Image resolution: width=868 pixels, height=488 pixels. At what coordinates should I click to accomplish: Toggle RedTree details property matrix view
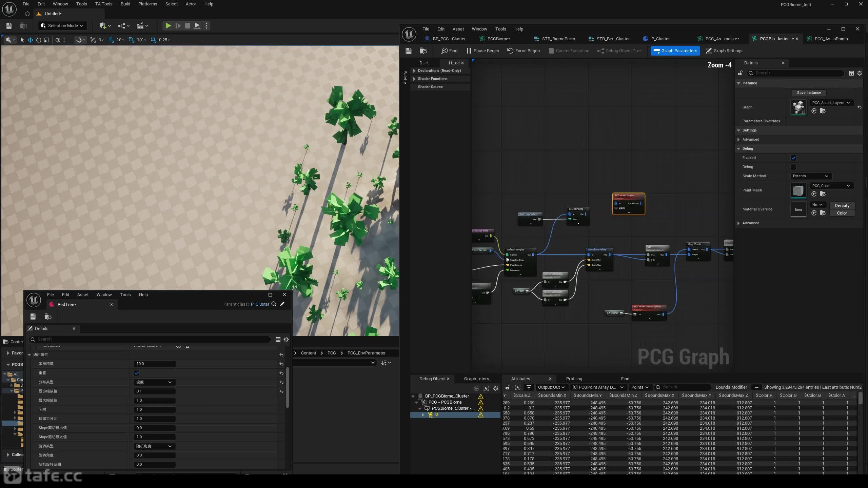pyautogui.click(x=278, y=340)
